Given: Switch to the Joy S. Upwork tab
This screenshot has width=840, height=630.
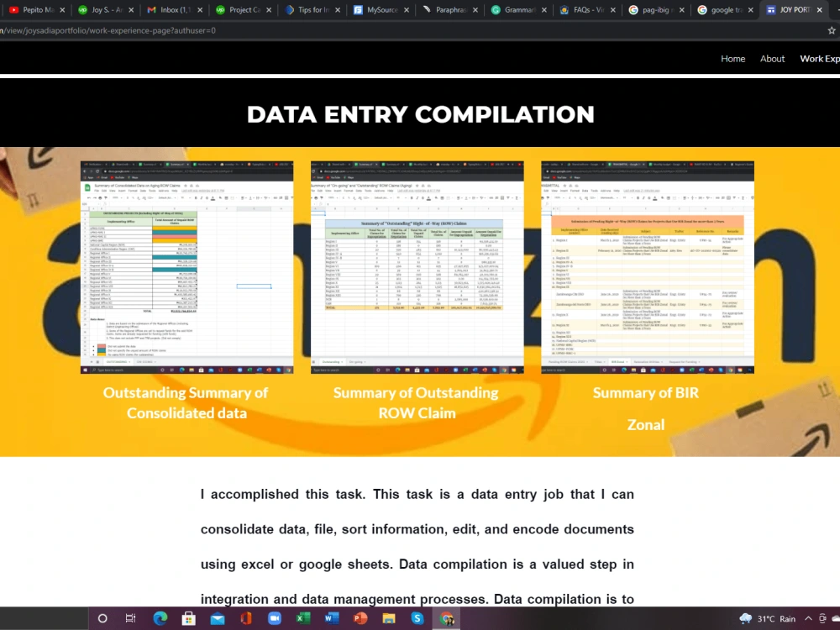Looking at the screenshot, I should [x=102, y=9].
